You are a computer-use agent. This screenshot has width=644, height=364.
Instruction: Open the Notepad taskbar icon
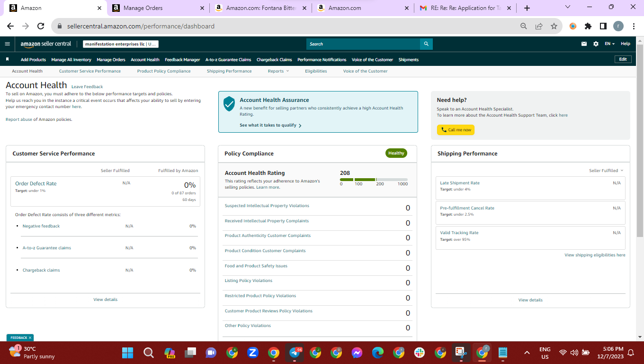pos(503,353)
